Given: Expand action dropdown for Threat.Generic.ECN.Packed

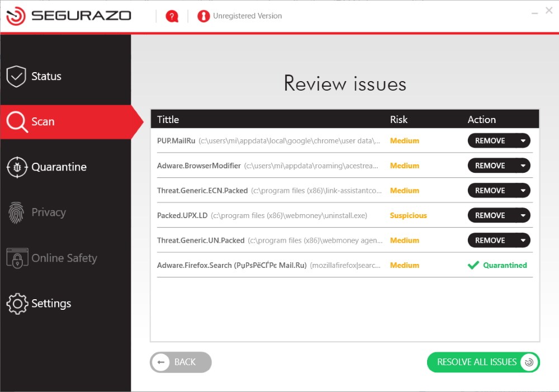Looking at the screenshot, I should tap(523, 191).
